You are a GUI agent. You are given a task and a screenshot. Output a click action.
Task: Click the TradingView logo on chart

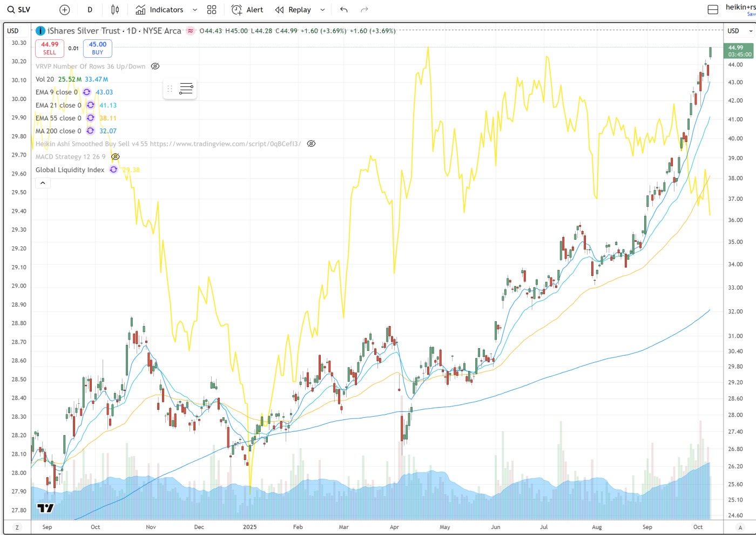pos(45,507)
